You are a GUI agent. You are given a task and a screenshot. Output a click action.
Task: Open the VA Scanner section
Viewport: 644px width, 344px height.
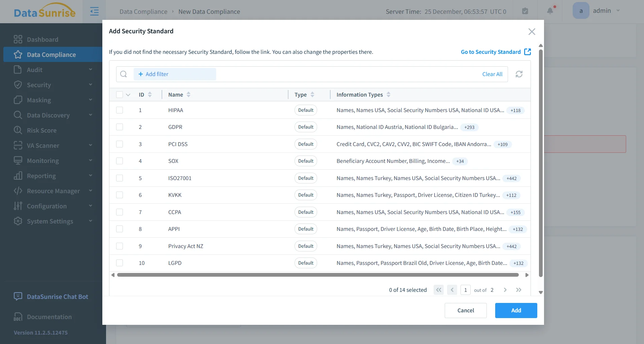[43, 145]
